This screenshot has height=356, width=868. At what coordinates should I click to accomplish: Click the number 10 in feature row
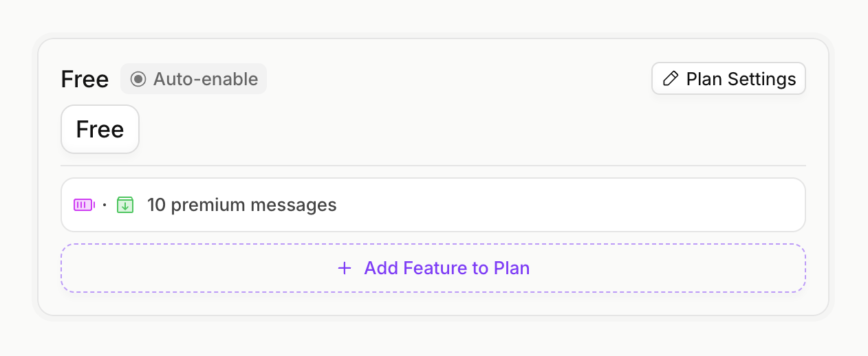click(x=156, y=205)
